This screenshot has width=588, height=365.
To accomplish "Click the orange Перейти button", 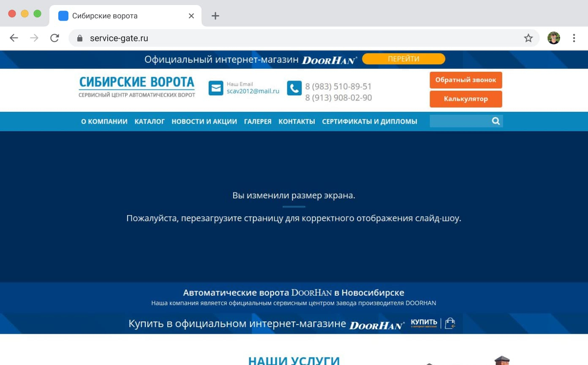I will [404, 59].
